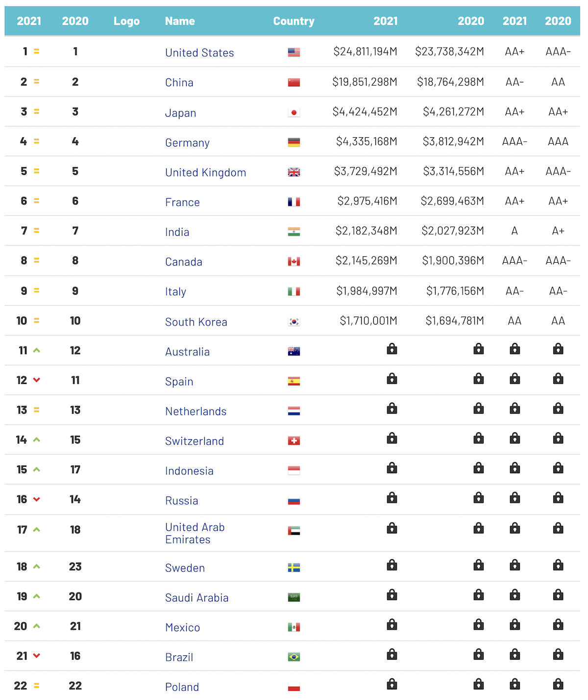Click the Logo column header
The width and height of the screenshot is (588, 700).
click(x=126, y=21)
